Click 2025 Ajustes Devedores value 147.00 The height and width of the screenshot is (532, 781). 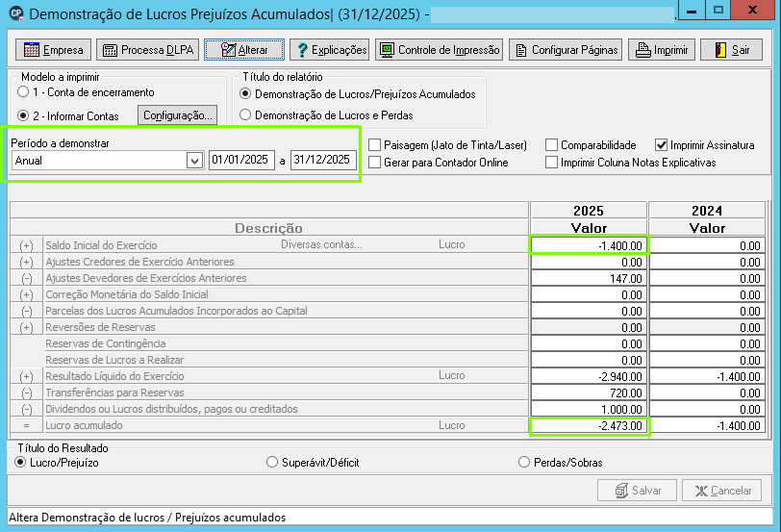point(589,278)
